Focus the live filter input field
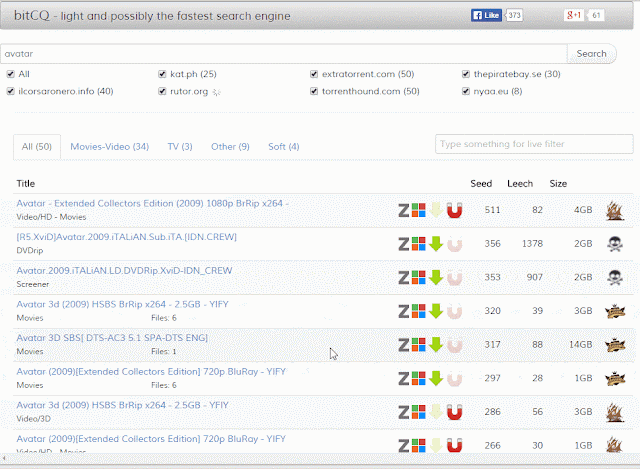Viewport: 640px width, 469px height. pyautogui.click(x=534, y=144)
